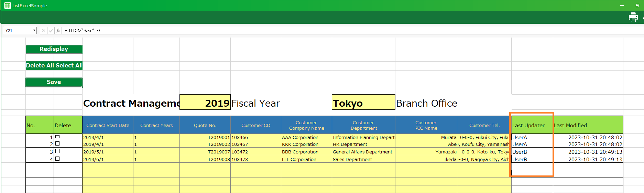Select the AAA Corporation company cell
This screenshot has height=193, width=644.
point(306,137)
